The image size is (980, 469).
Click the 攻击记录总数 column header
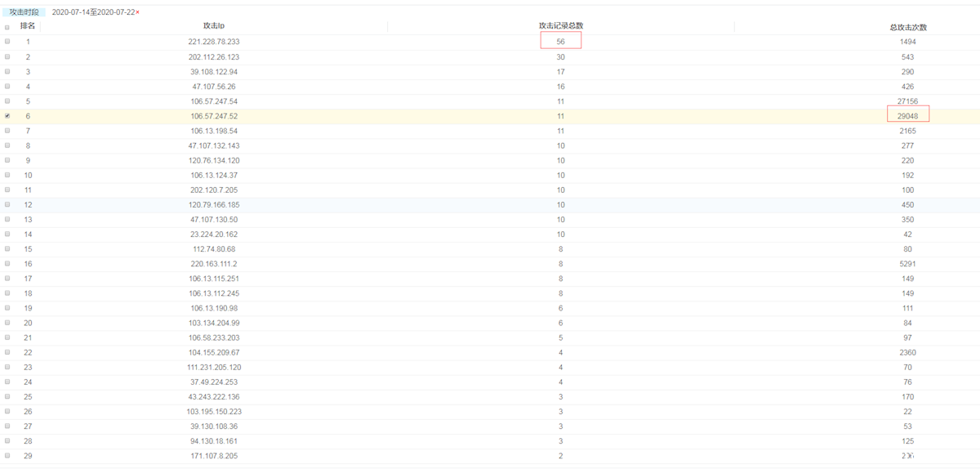[560, 26]
